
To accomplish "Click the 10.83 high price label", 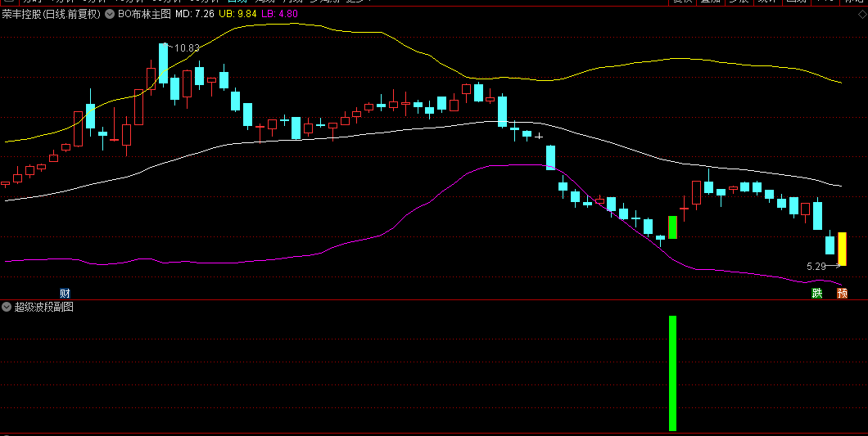I will tap(187, 48).
